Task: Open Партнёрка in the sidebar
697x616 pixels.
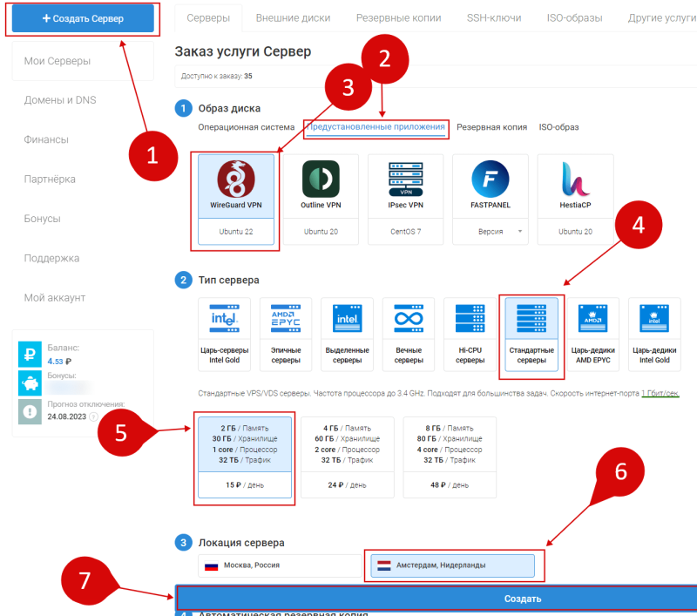Action: pyautogui.click(x=50, y=179)
